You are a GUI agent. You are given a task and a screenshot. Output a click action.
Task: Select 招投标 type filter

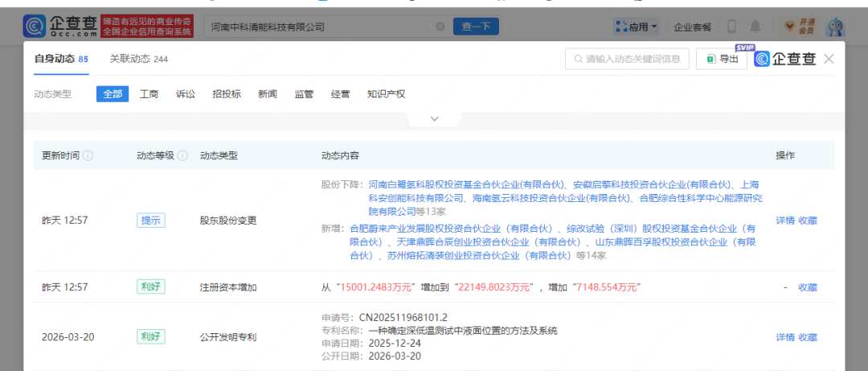(x=227, y=94)
